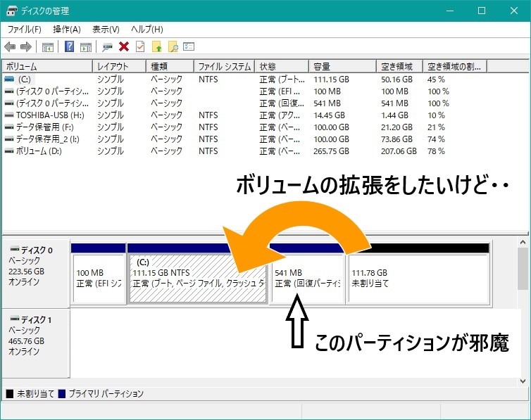
Task: Click the red X delete icon
Action: click(124, 46)
